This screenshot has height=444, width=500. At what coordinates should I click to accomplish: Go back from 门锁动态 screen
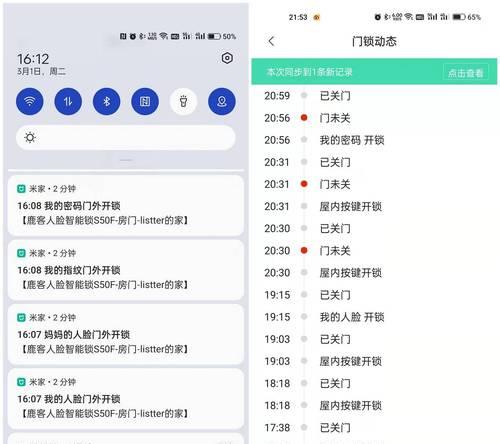tap(271, 41)
